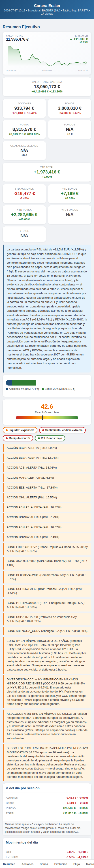Open the PDVSA value card
Image resolution: width=94 pixels, height=868 pixels.
pos(24,129)
